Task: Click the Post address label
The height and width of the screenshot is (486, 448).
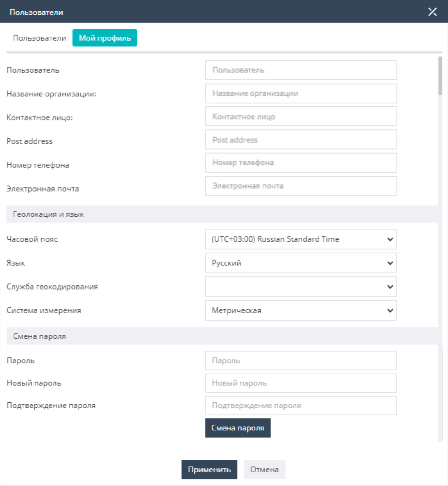Action: pos(29,141)
